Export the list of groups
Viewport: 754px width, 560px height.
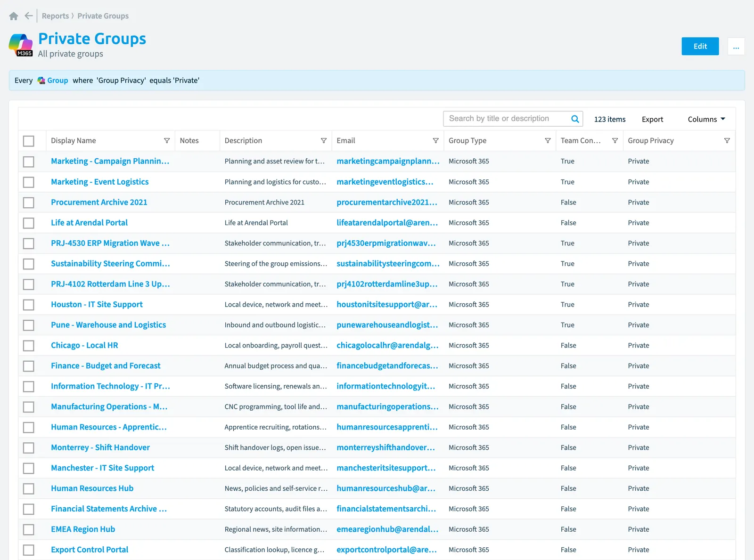point(652,119)
